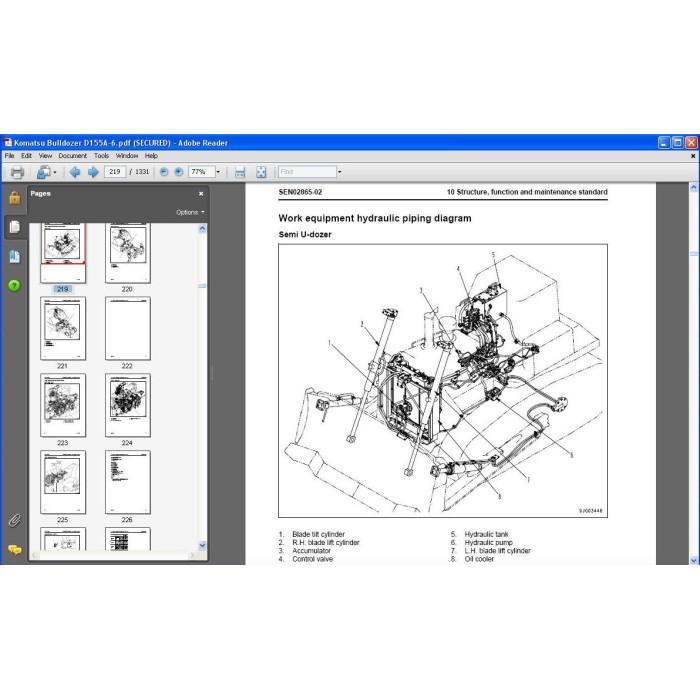The height and width of the screenshot is (700, 700).
Task: Maximize the Adobe Reader window
Action: click(x=678, y=143)
